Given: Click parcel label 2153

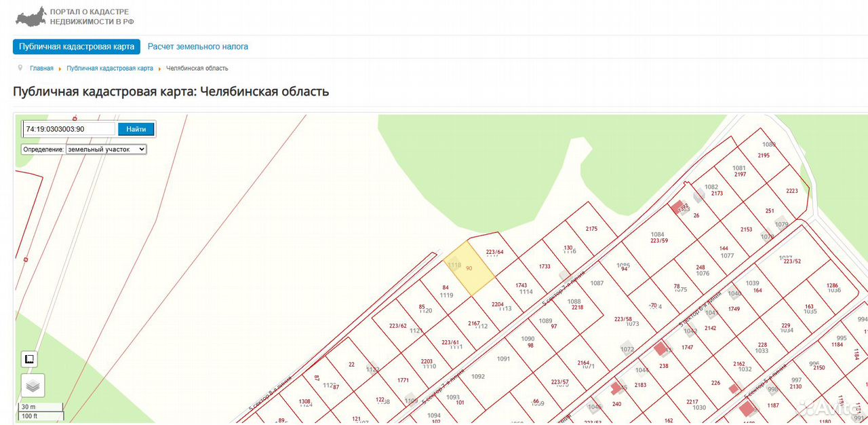Looking at the screenshot, I should pyautogui.click(x=746, y=229).
